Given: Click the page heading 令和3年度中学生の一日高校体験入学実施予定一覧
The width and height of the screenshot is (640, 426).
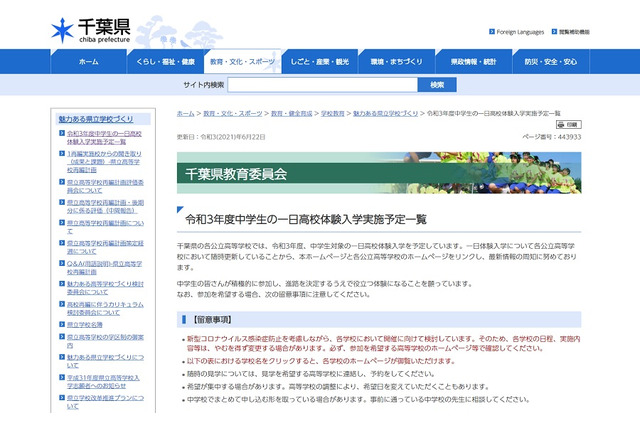Looking at the screenshot, I should point(306,220).
